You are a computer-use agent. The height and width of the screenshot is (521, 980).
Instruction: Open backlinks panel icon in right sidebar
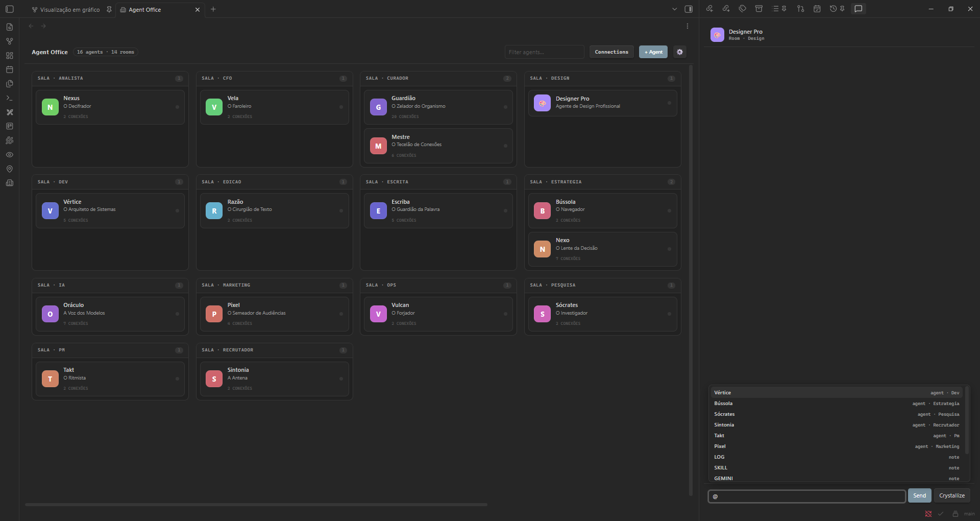[709, 9]
